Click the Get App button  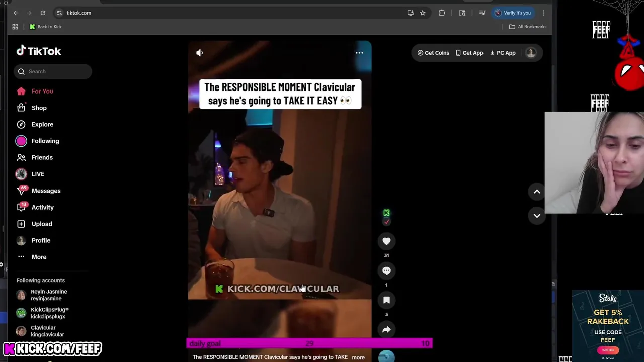(469, 53)
